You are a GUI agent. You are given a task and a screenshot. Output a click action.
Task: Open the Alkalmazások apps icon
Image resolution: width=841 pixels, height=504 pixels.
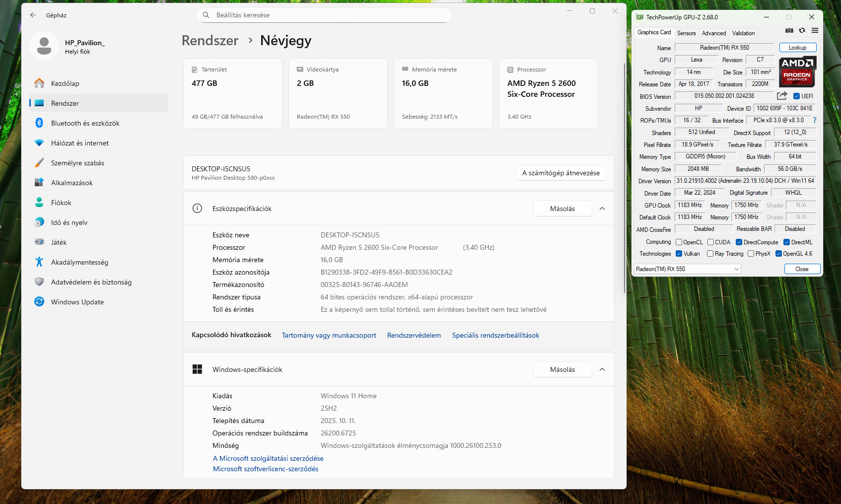tap(39, 182)
